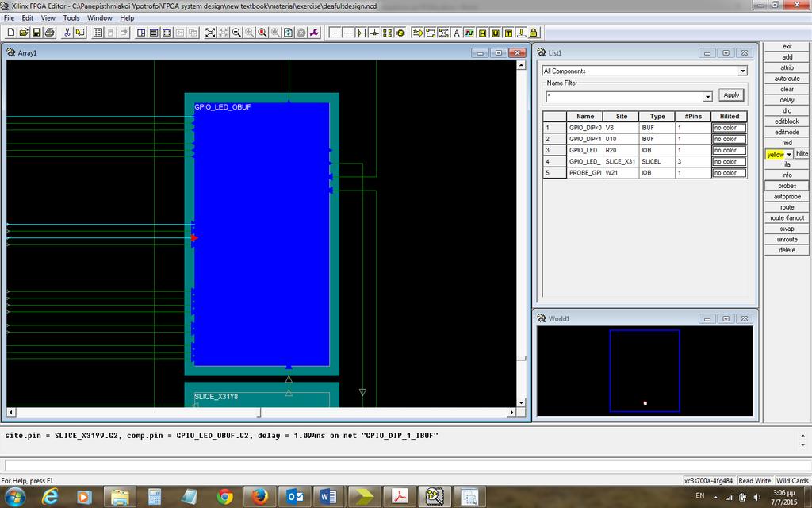Viewport: 812px width, 508px height.
Task: Click the autoroute button
Action: tap(787, 79)
